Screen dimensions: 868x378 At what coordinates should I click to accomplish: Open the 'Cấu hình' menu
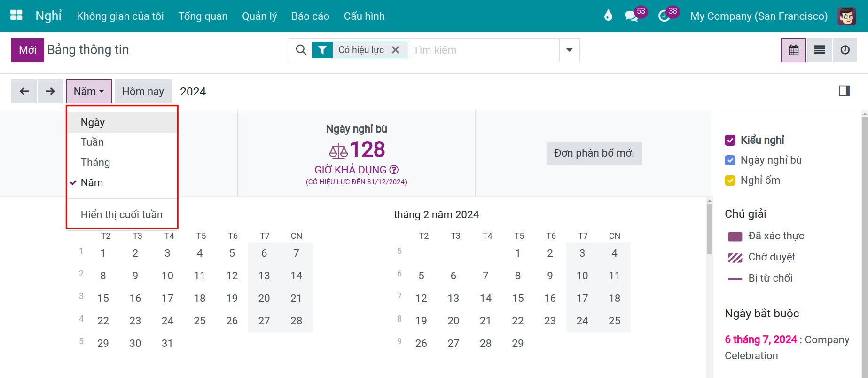click(364, 16)
